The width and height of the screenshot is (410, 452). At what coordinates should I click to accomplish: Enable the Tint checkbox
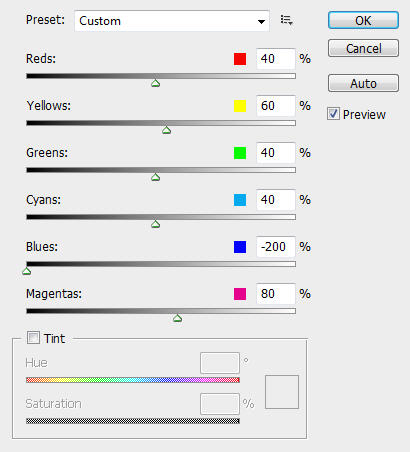[33, 338]
